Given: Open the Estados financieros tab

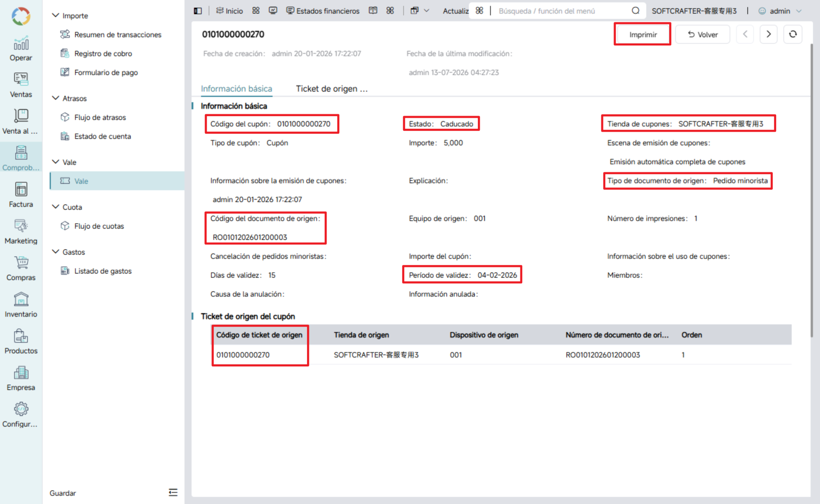Looking at the screenshot, I should [x=323, y=11].
